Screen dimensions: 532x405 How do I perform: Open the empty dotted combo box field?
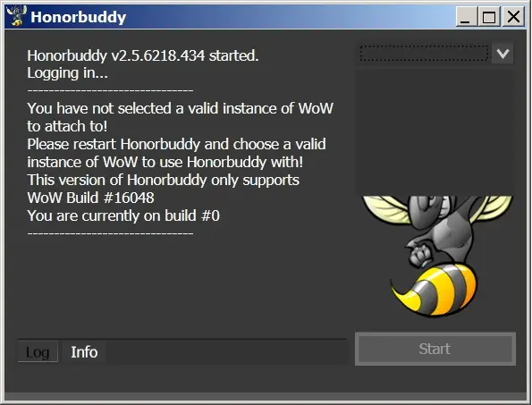pyautogui.click(x=424, y=54)
